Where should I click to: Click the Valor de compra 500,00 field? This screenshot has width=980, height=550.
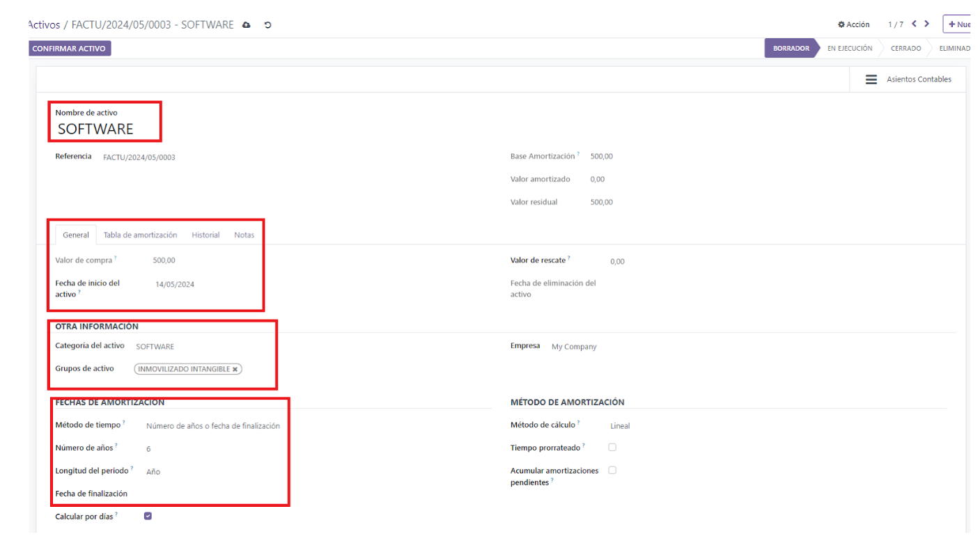(x=164, y=260)
